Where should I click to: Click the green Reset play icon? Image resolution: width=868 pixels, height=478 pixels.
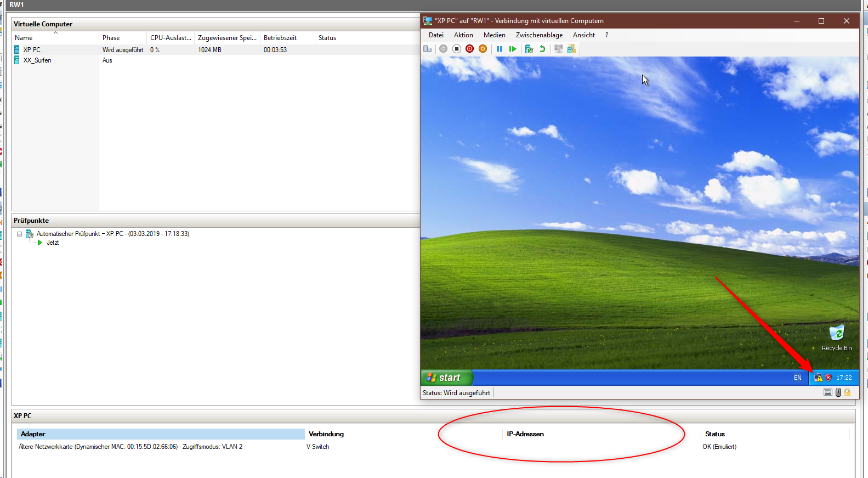point(513,49)
